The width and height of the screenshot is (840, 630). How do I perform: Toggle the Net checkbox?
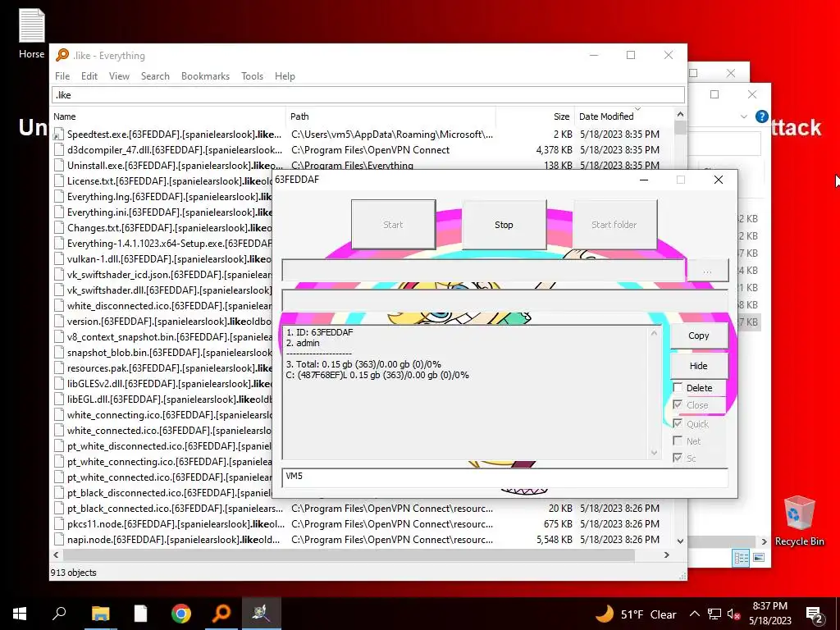point(678,441)
